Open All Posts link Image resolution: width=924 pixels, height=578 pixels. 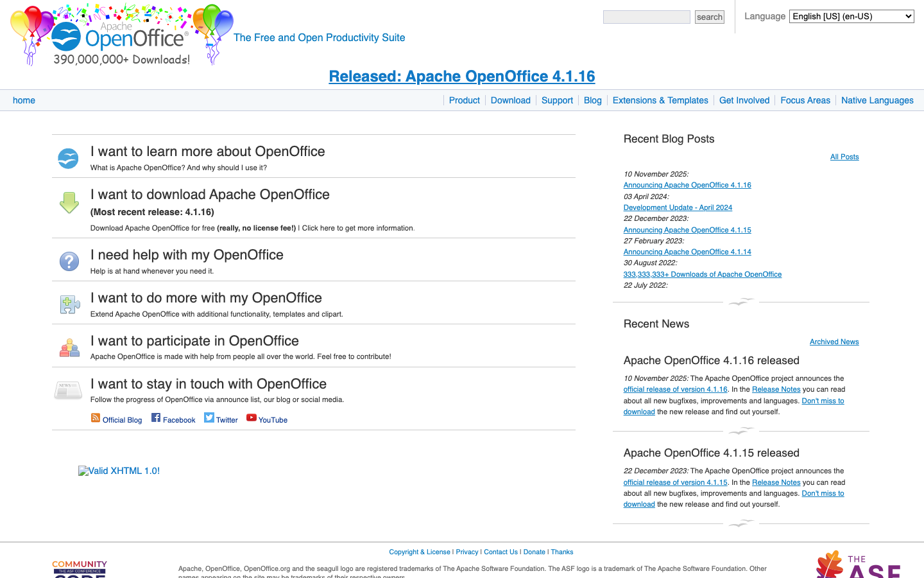pos(844,157)
